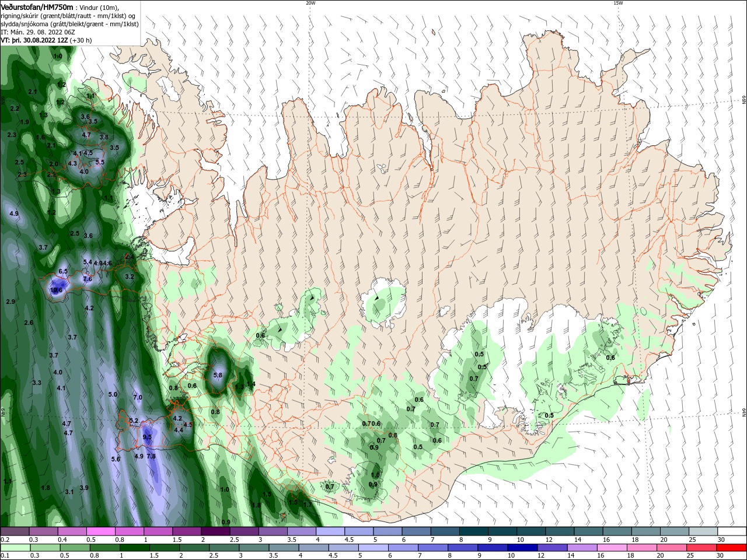Select the lavender 14–16 rain legend swatch
The height and width of the screenshot is (560, 747).
(583, 548)
